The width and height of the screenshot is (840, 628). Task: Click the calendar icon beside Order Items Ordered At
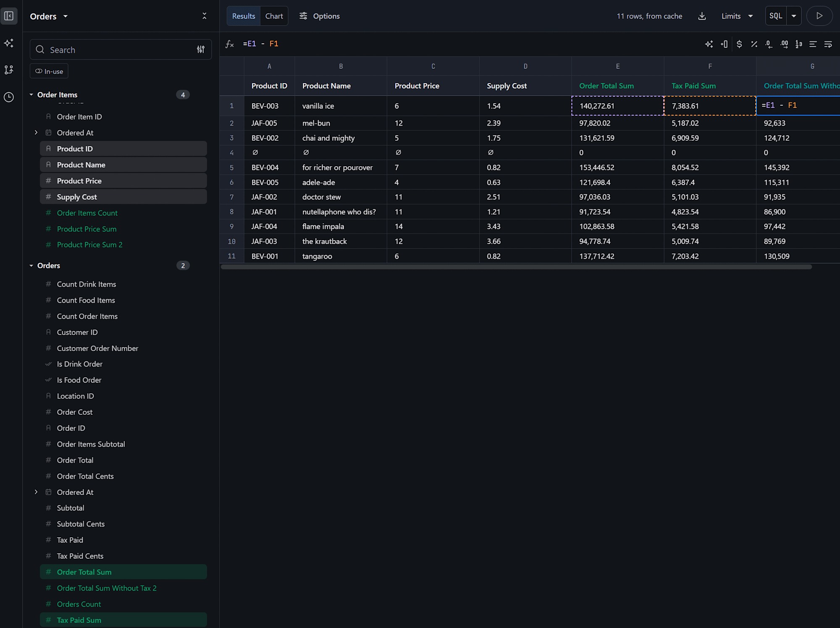coord(48,133)
